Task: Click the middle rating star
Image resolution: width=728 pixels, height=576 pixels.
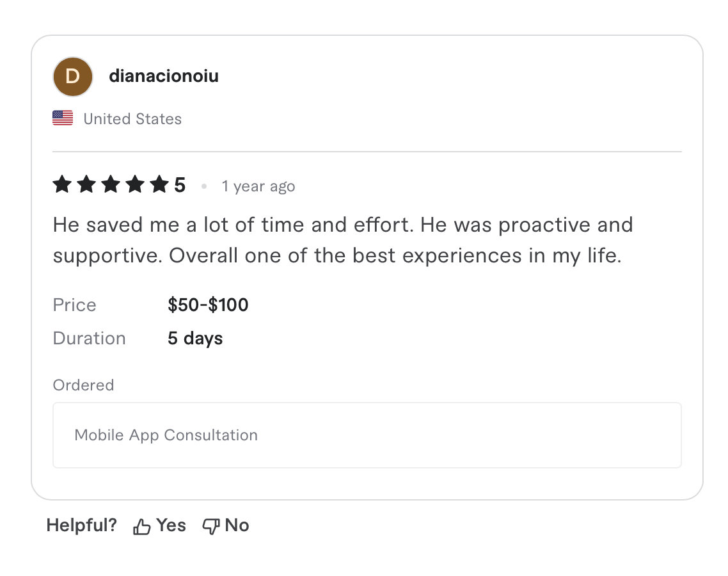Action: pos(110,184)
